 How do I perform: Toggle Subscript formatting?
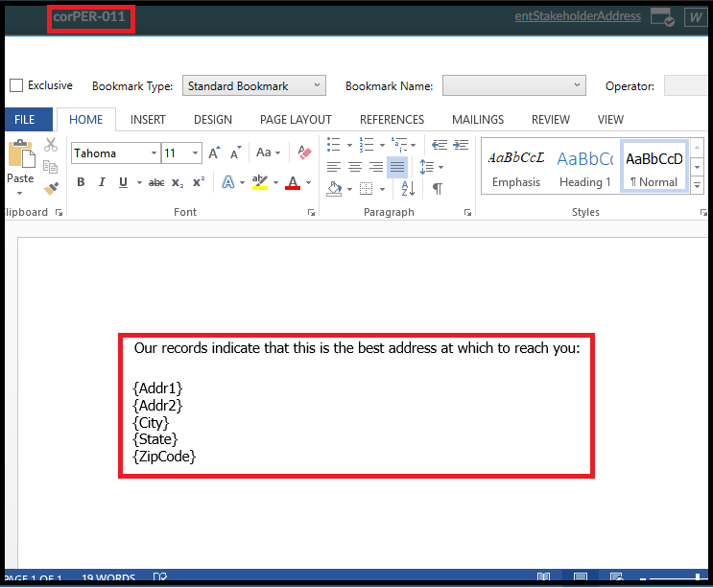pyautogui.click(x=178, y=182)
